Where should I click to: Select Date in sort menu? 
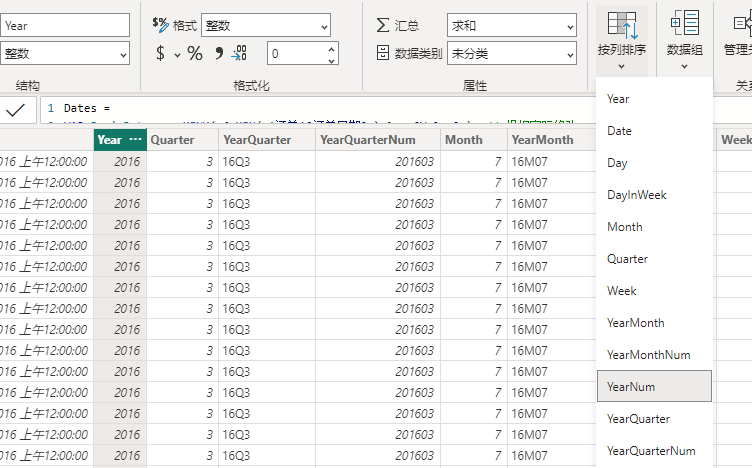[654, 130]
